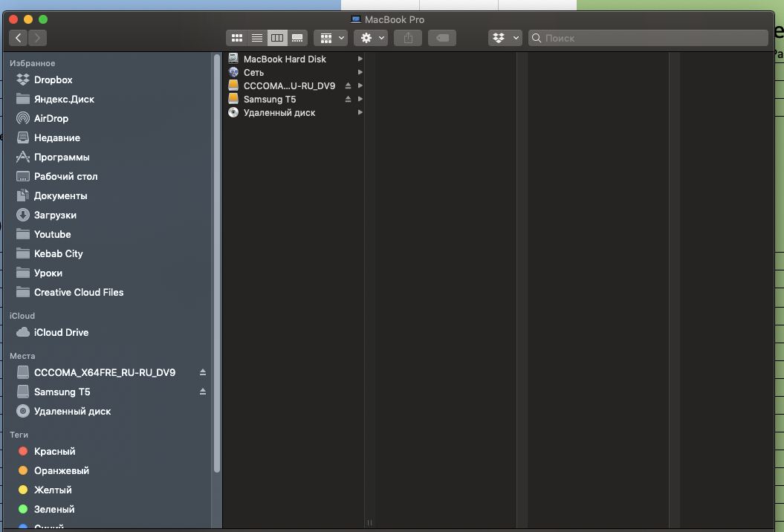Expand the MacBook Hard Disk row arrow
784x532 pixels.
pos(360,59)
